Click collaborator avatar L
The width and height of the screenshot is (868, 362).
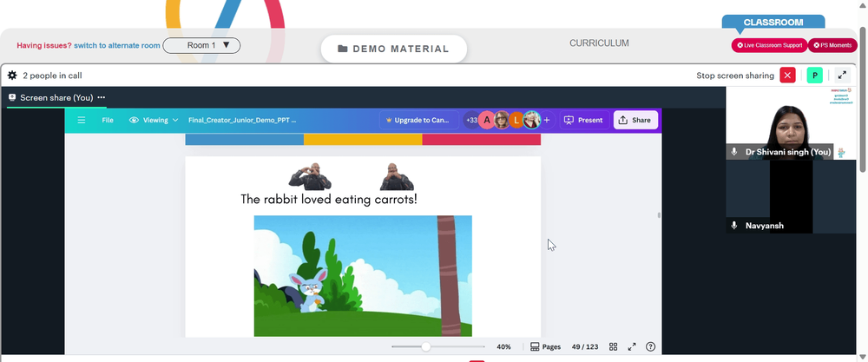[516, 120]
